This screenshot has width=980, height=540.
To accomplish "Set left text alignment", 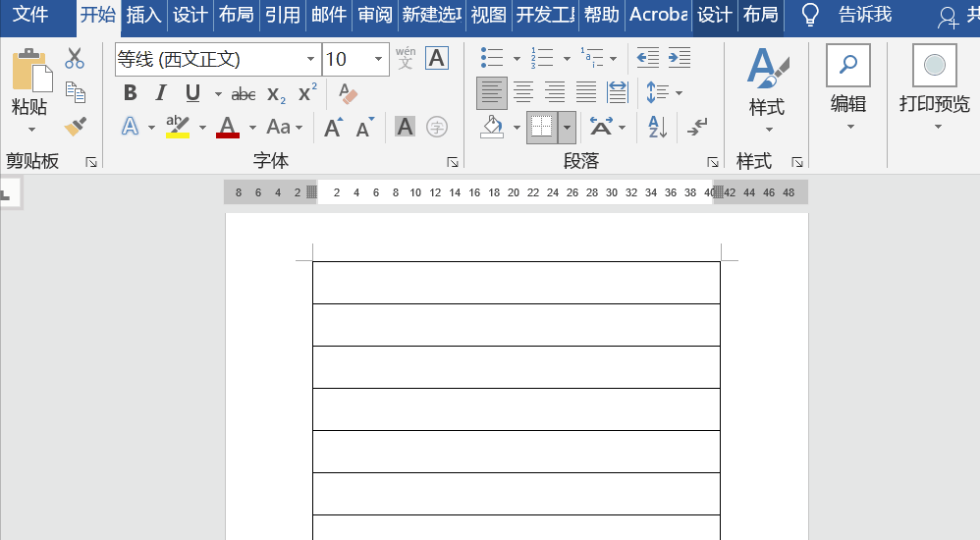I will pos(492,93).
